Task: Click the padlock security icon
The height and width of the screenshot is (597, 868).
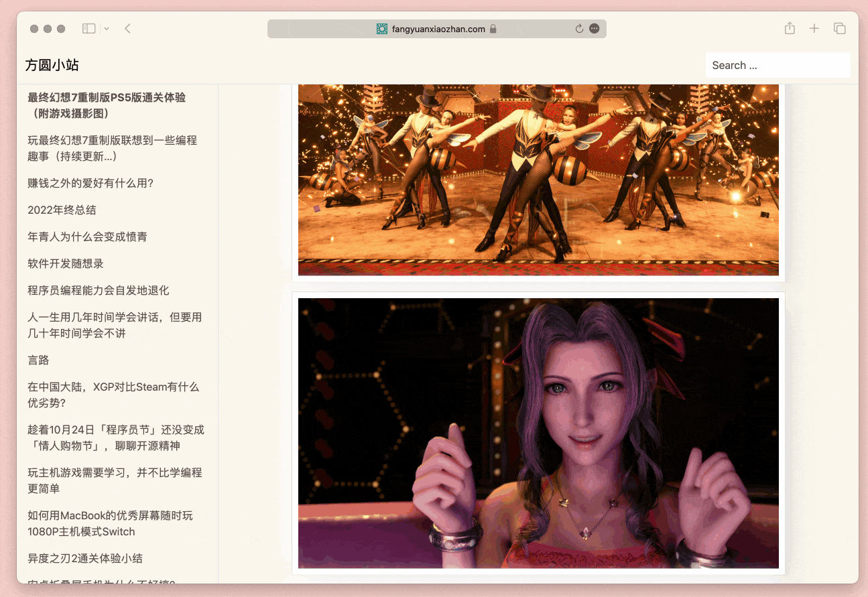Action: tap(493, 29)
